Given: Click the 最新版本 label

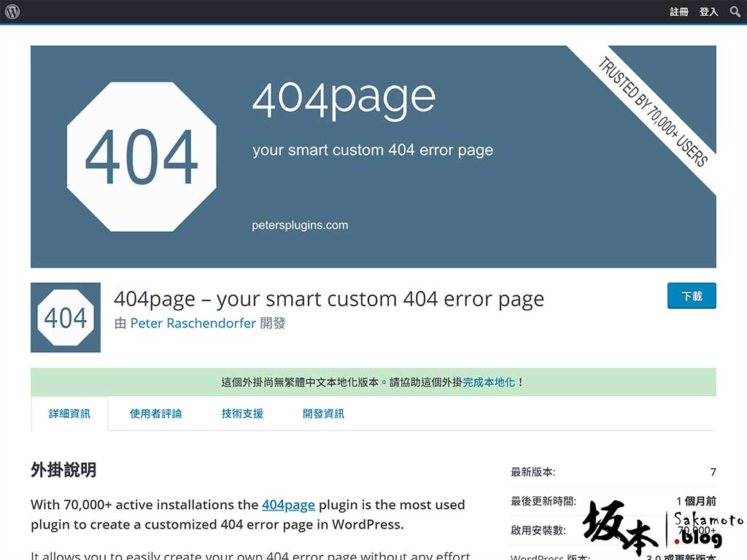Looking at the screenshot, I should coord(533,472).
